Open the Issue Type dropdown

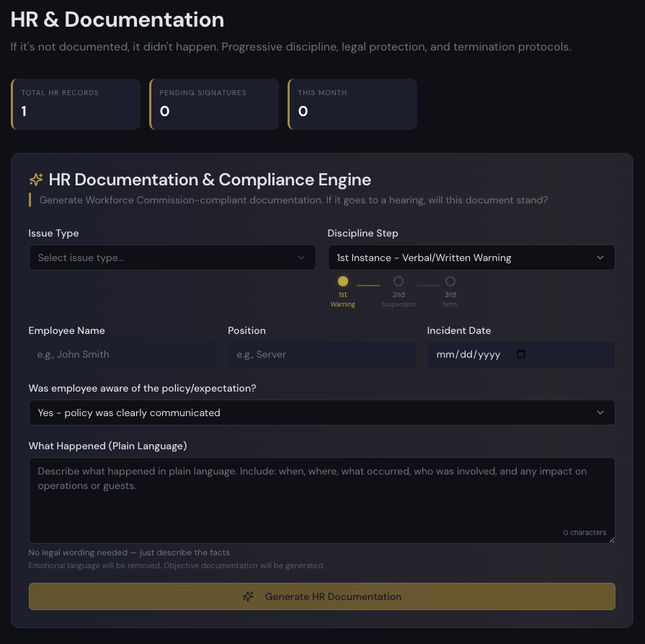(x=172, y=257)
